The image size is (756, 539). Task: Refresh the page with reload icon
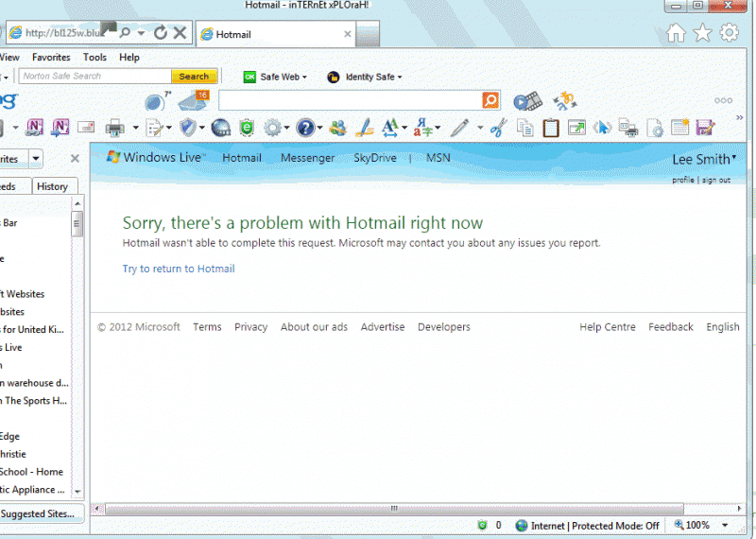click(161, 33)
